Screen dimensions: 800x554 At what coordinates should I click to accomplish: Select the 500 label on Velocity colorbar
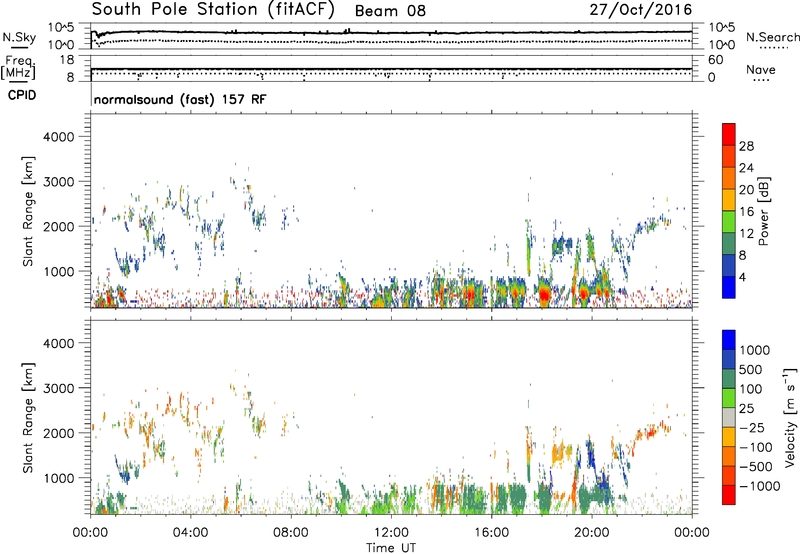[x=753, y=369]
